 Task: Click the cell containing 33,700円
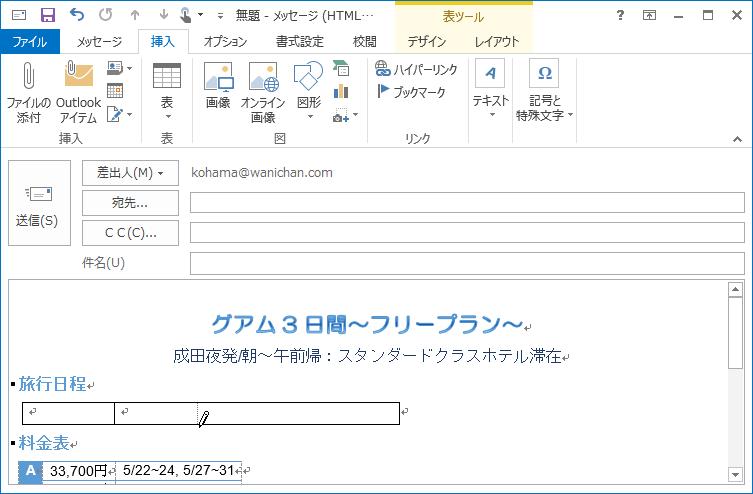click(x=79, y=471)
